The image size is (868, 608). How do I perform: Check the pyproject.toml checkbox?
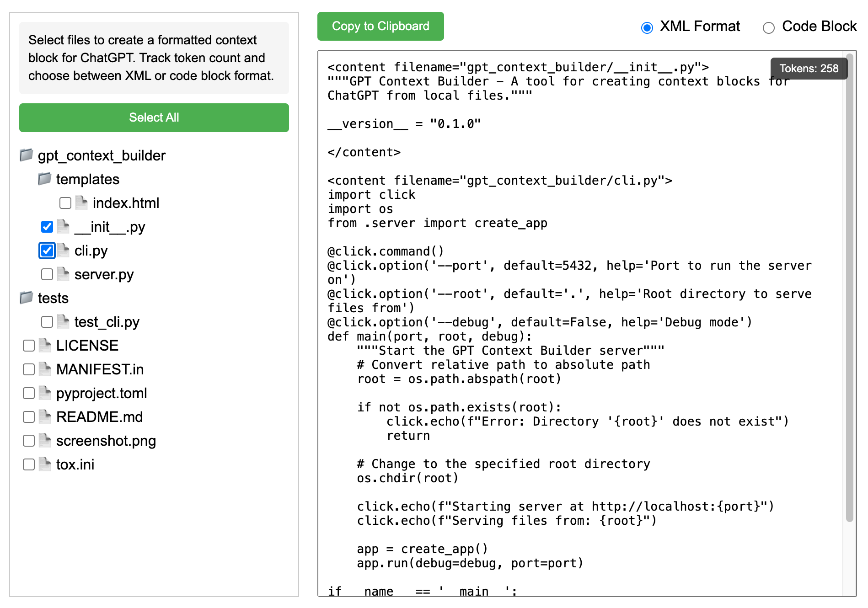pyautogui.click(x=29, y=393)
